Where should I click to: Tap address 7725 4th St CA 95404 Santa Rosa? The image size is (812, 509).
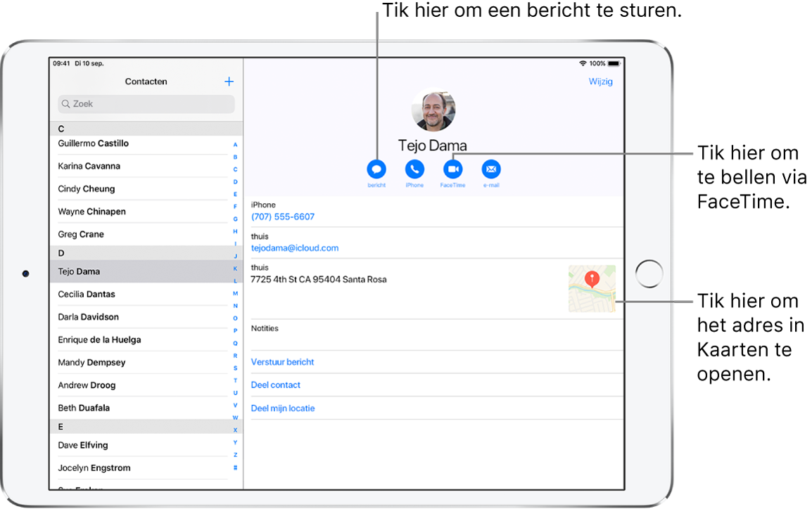[319, 279]
